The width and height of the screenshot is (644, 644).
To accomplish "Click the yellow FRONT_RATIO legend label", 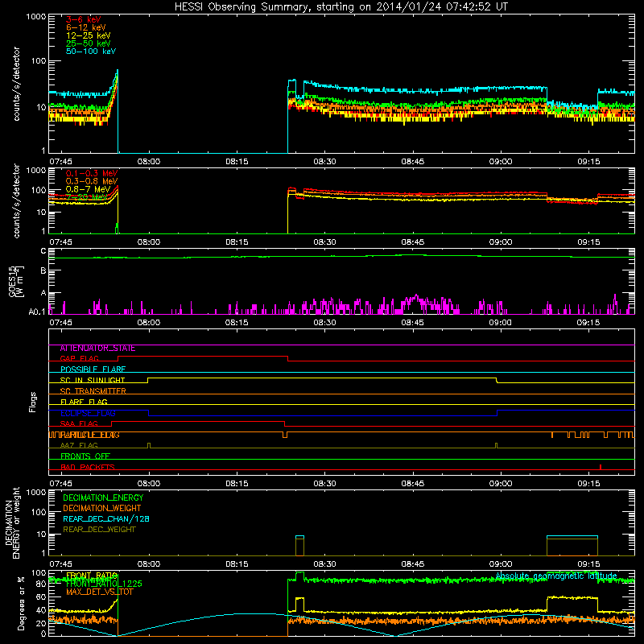I will click(x=92, y=576).
